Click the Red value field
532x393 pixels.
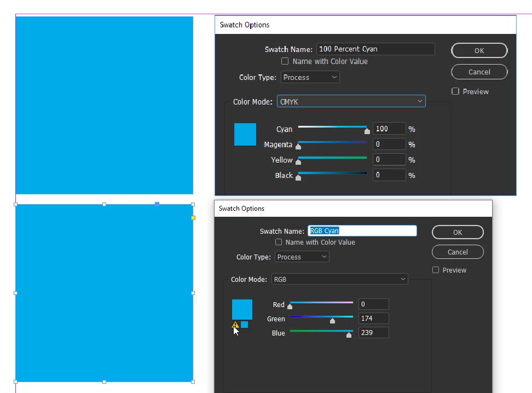pos(374,304)
